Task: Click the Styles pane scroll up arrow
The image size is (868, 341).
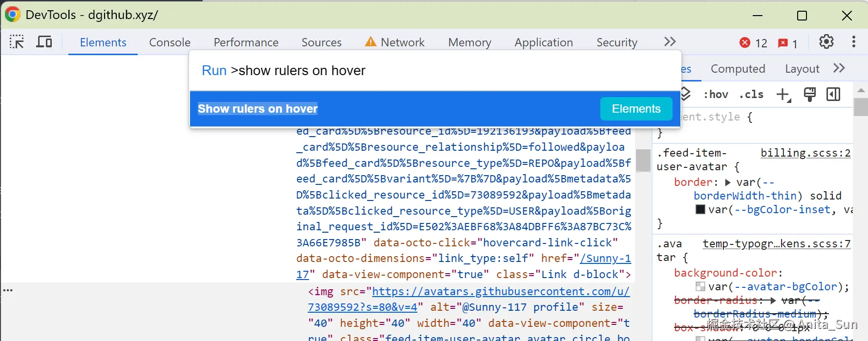Action: point(861,90)
